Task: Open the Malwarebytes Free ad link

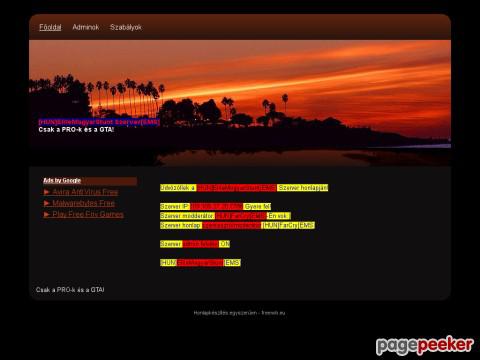Action: coord(83,203)
